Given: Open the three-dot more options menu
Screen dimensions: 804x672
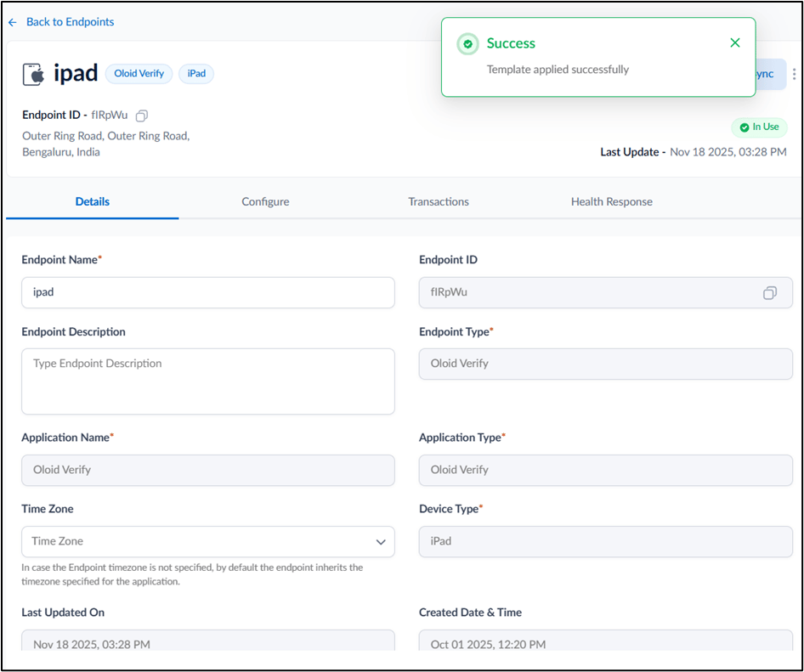Looking at the screenshot, I should 795,74.
